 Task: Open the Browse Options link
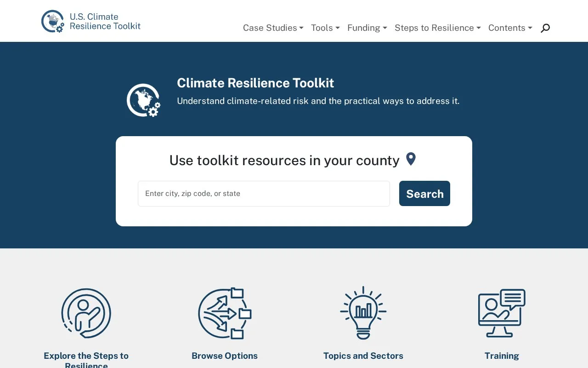click(x=225, y=356)
